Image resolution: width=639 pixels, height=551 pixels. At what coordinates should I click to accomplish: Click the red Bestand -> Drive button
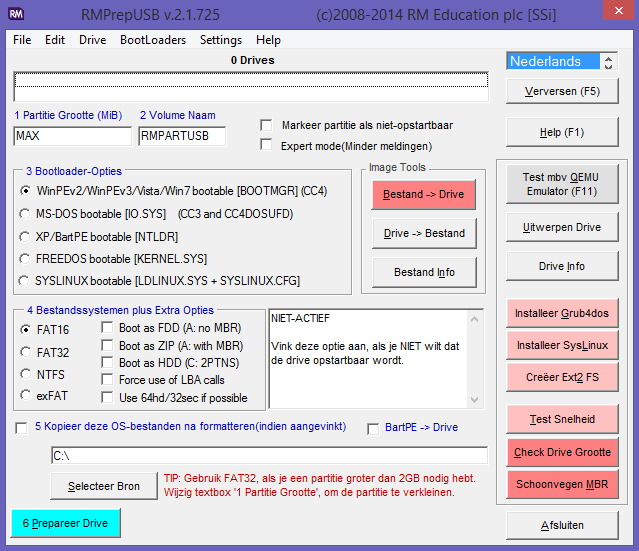pos(423,194)
